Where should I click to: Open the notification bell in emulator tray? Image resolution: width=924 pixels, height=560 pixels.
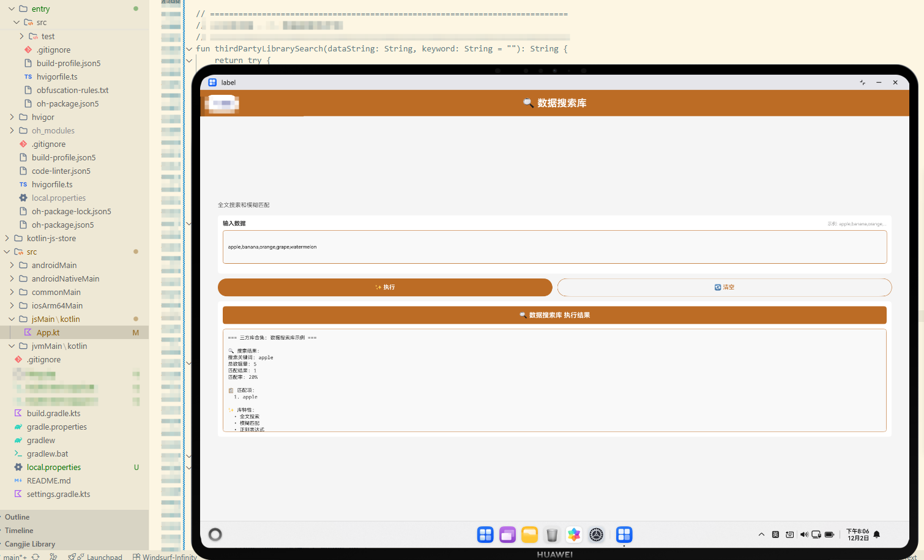point(876,534)
